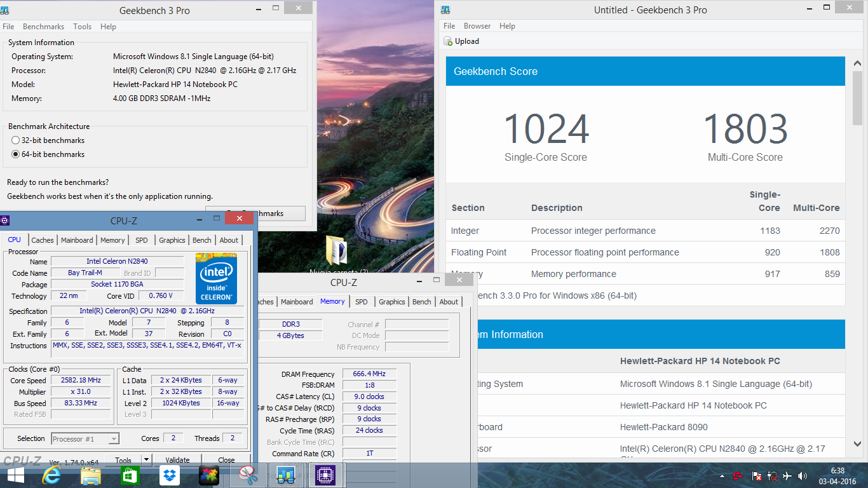The image size is (868, 488).
Task: Click the Intel Celeron logo in CPU-Z
Action: pos(216,278)
